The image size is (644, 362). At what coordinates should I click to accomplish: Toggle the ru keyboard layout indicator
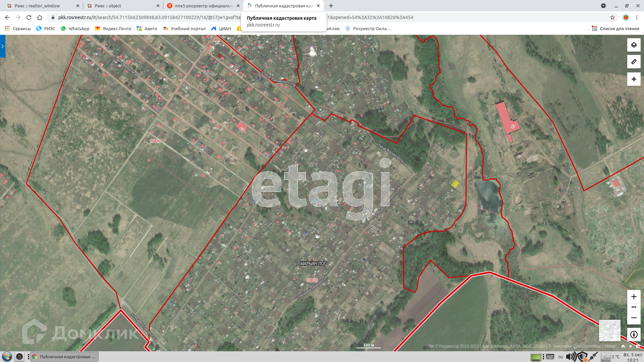(x=560, y=357)
